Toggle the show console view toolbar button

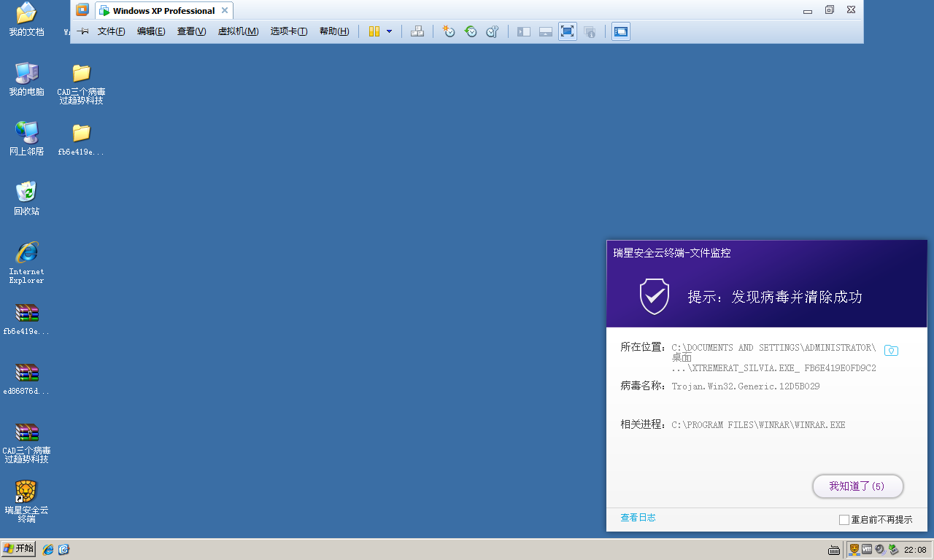click(x=620, y=31)
